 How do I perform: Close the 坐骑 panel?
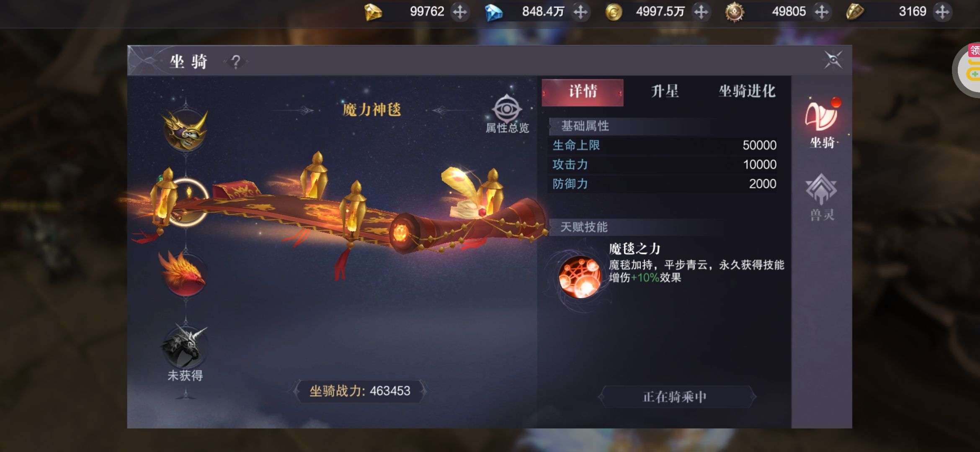pos(833,60)
